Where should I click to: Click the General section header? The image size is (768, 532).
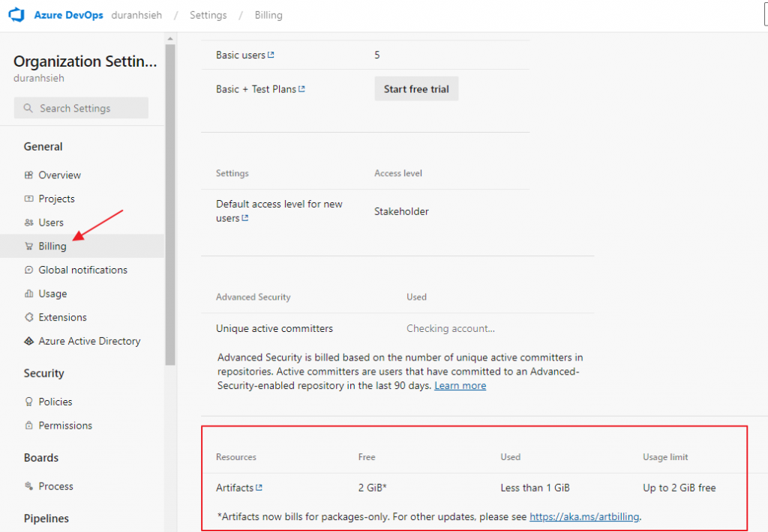click(43, 146)
